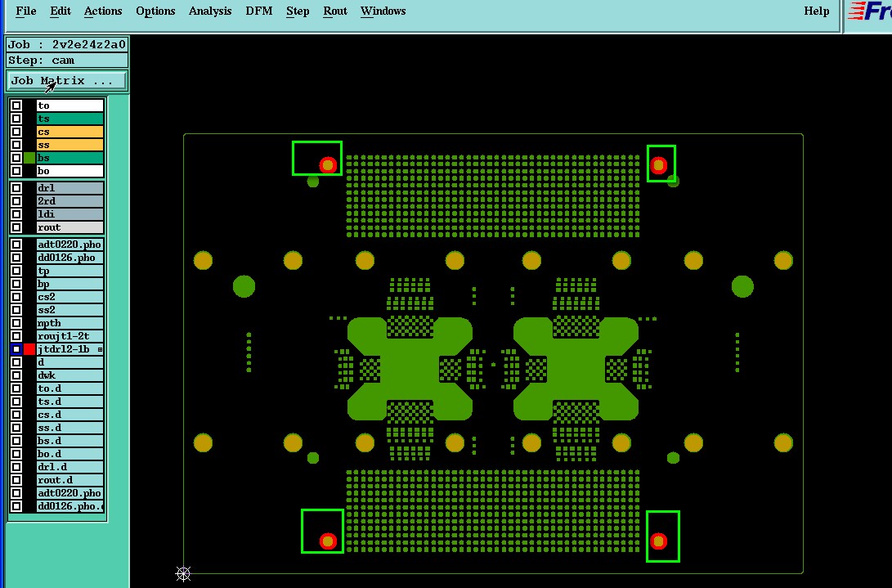Select the d layer name
892x588 pixels.
[x=70, y=362]
